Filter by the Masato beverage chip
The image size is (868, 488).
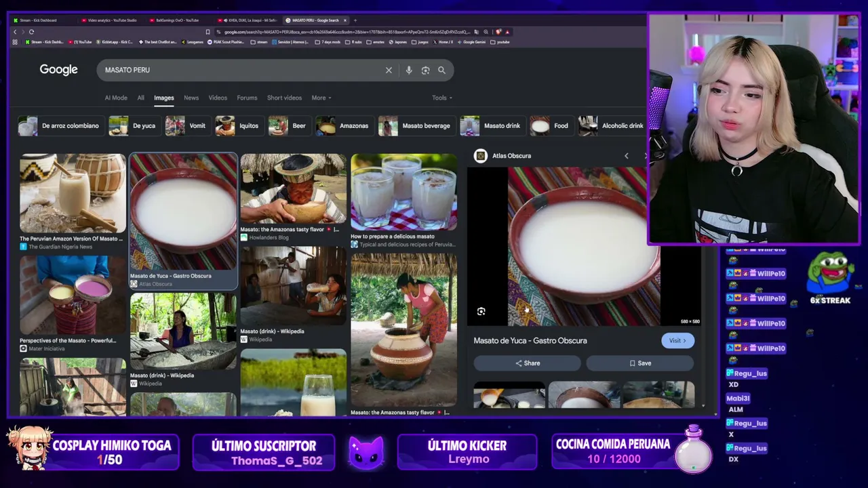click(418, 125)
